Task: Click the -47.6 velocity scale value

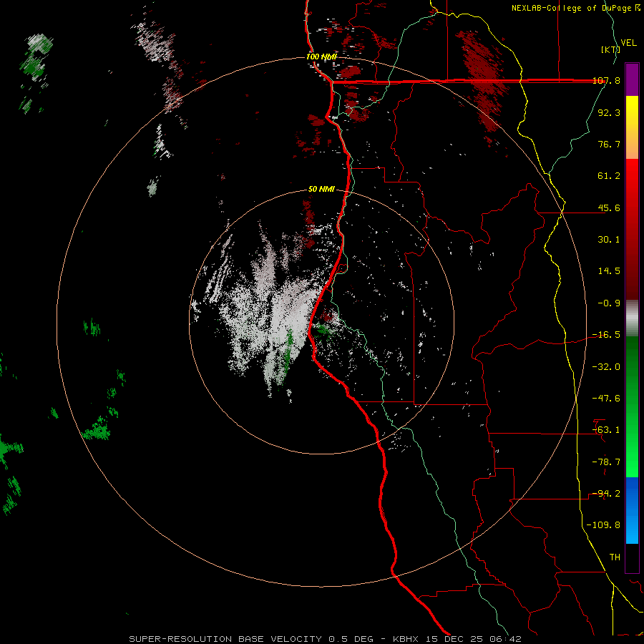Action: (x=606, y=399)
